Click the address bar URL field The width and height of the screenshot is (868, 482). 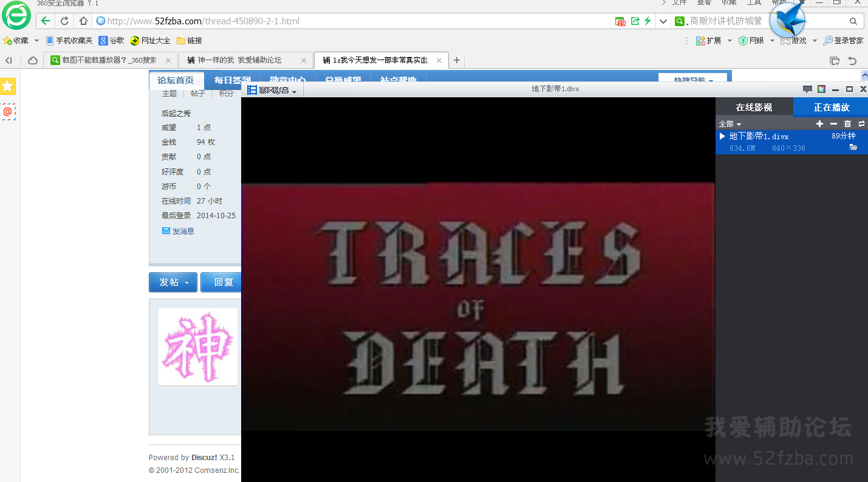click(x=358, y=21)
